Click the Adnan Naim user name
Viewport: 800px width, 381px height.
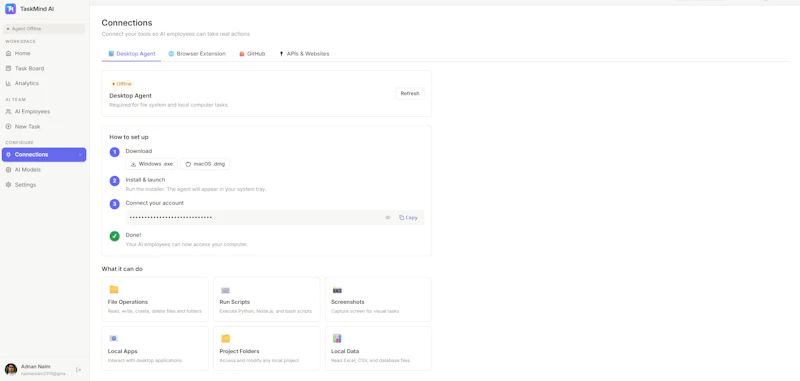(x=36, y=367)
